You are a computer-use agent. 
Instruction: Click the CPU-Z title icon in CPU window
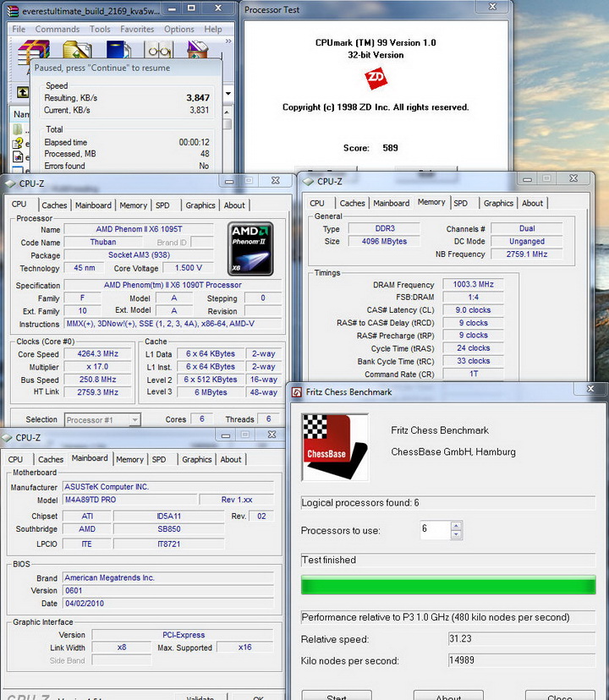click(x=10, y=183)
